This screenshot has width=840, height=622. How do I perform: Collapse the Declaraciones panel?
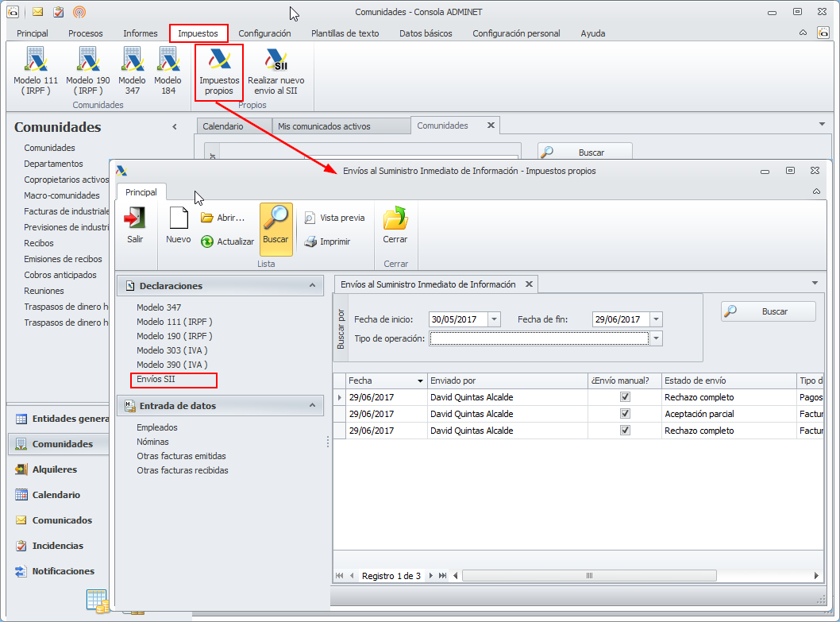312,286
